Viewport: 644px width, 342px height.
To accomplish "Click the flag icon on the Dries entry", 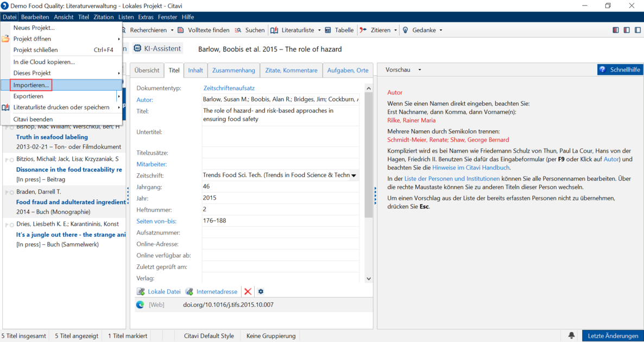I will [6, 225].
